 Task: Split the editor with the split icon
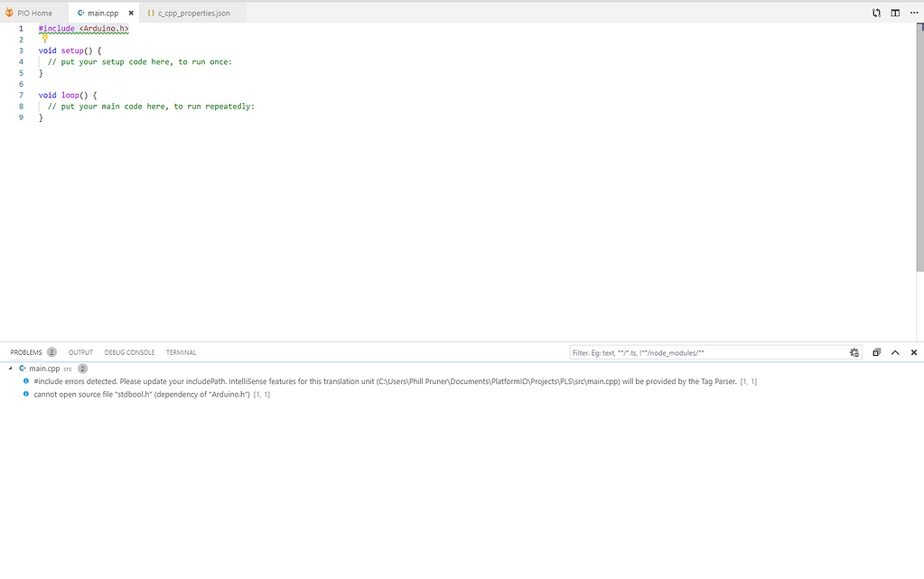point(895,13)
